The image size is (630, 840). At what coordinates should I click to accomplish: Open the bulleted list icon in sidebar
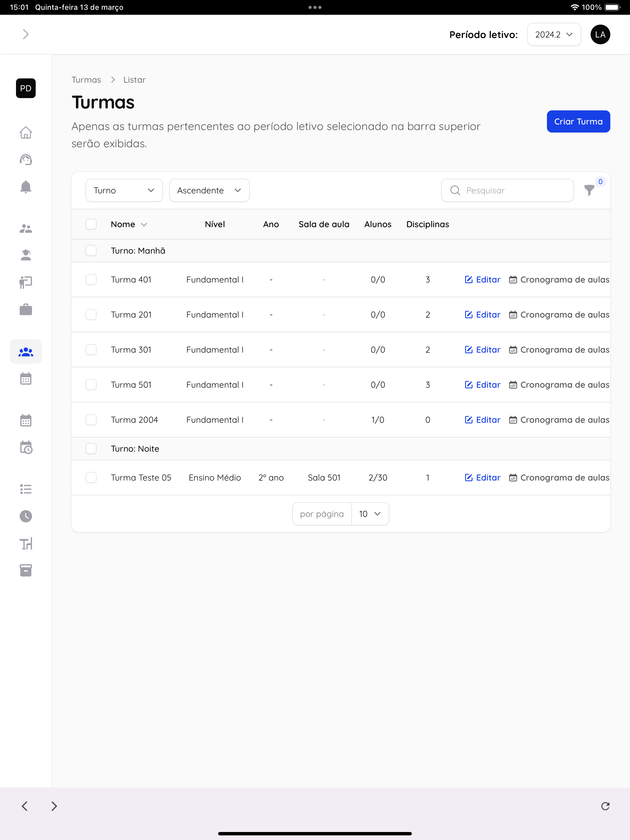26,489
